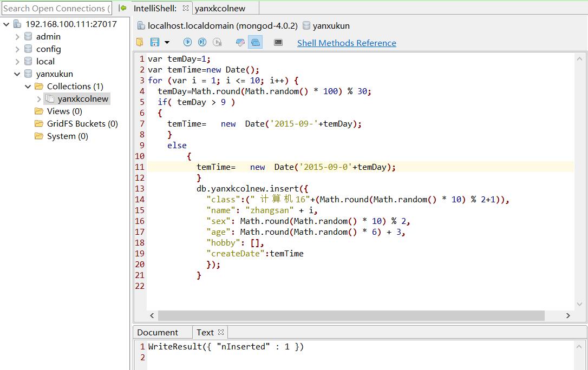The height and width of the screenshot is (370, 588).
Task: Collapse the Collections (1) folder
Action: [x=28, y=87]
